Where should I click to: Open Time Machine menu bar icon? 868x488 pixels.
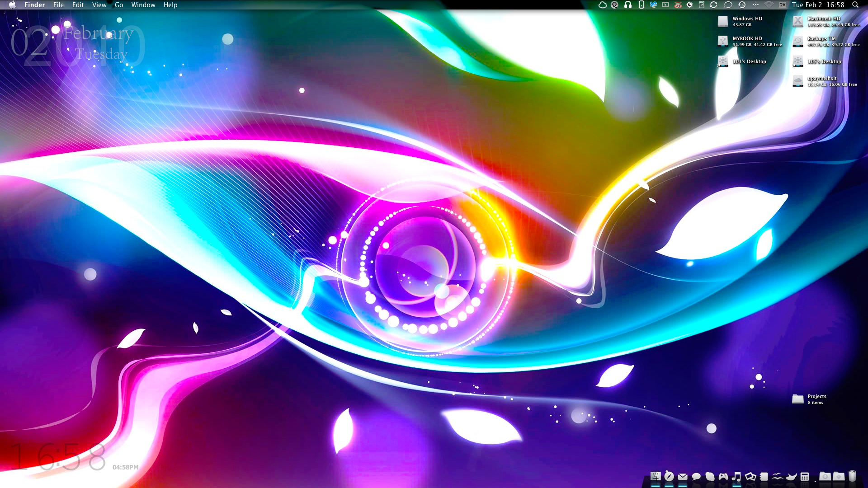pyautogui.click(x=742, y=5)
